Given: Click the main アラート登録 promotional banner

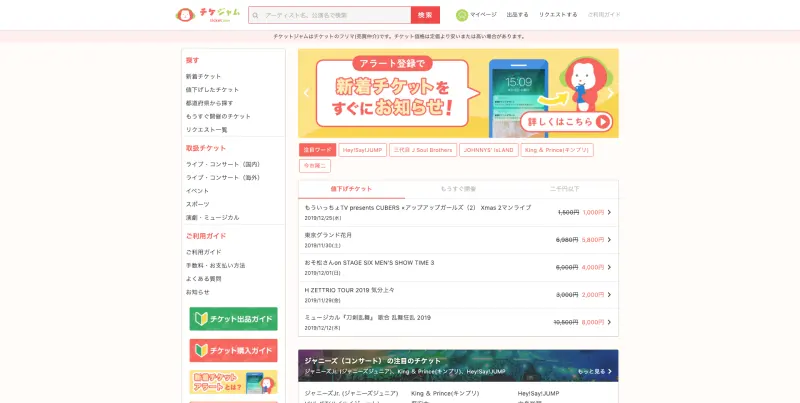Looking at the screenshot, I should point(458,93).
